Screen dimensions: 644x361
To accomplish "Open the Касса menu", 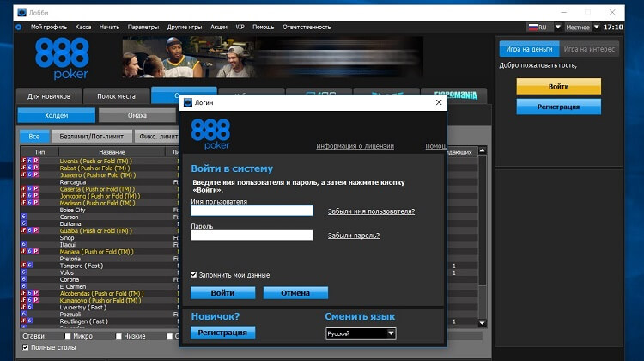I will [83, 28].
